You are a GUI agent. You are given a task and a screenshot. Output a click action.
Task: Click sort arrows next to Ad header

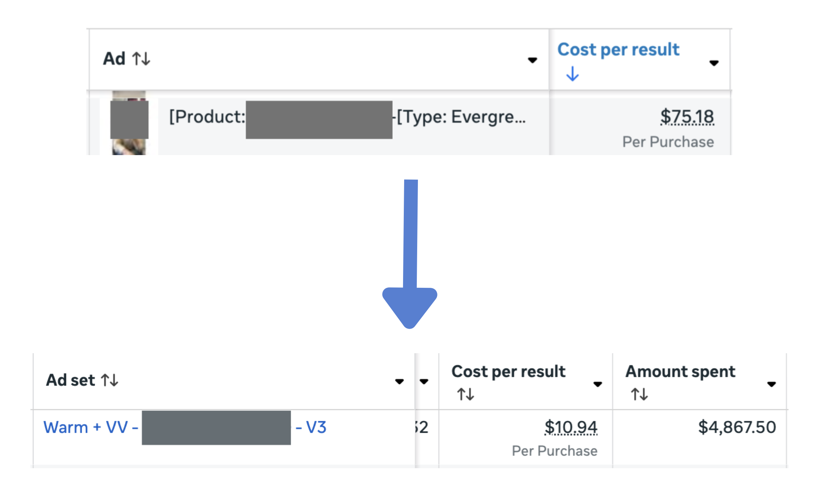click(141, 59)
